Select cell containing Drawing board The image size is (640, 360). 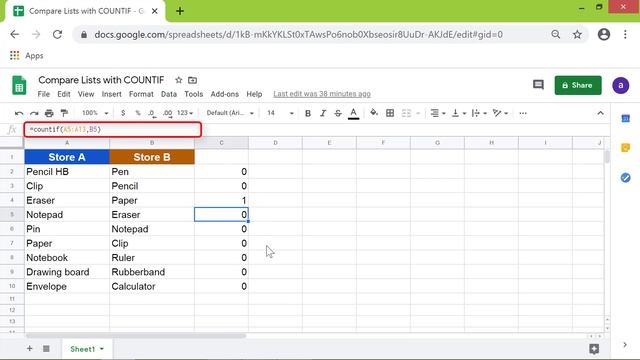click(x=67, y=272)
